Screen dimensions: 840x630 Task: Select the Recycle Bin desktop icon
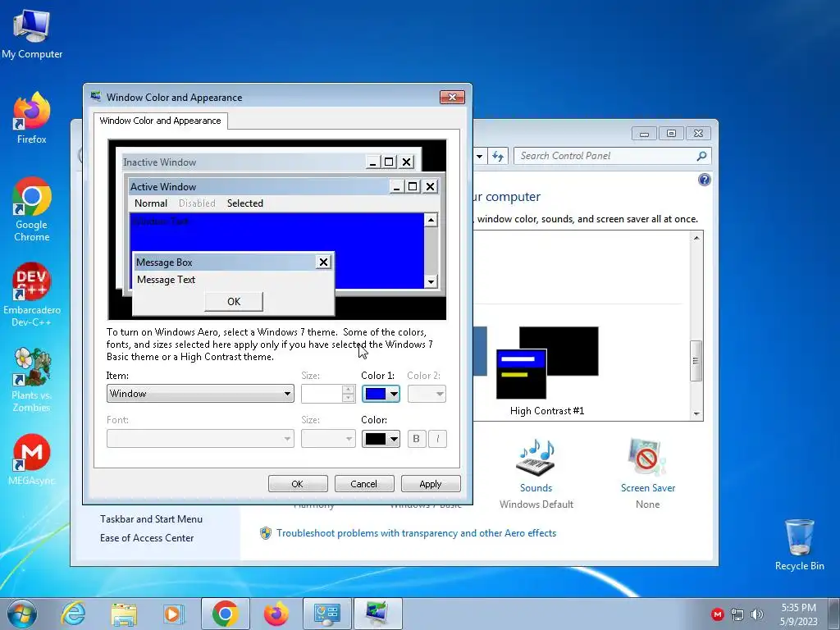[x=799, y=545]
